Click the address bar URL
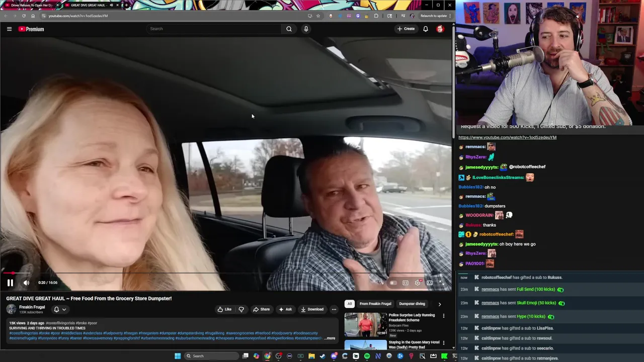Image resolution: width=644 pixels, height=362 pixels. tap(78, 16)
